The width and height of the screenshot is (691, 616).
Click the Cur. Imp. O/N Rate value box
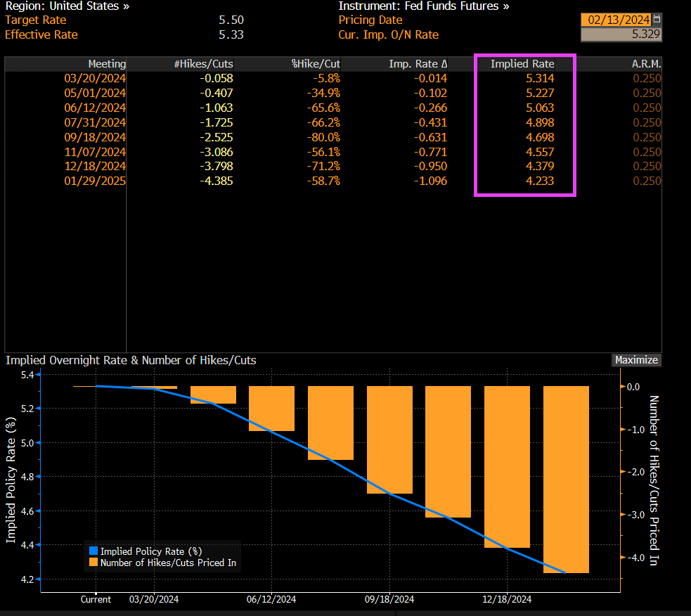click(x=621, y=34)
